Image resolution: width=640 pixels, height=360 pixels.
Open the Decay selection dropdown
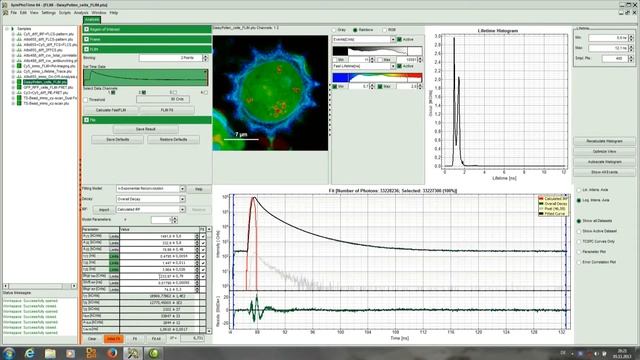(182, 199)
